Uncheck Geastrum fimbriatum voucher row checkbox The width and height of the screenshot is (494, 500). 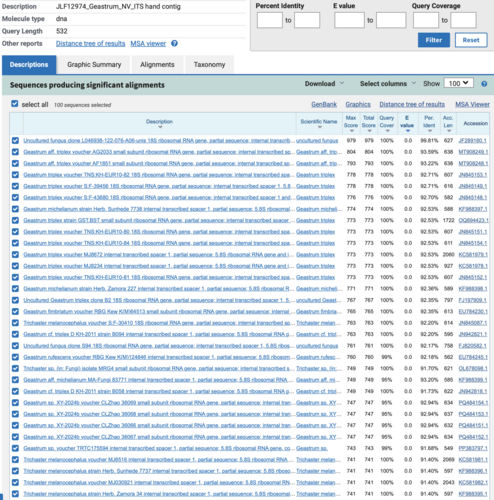pos(15,312)
